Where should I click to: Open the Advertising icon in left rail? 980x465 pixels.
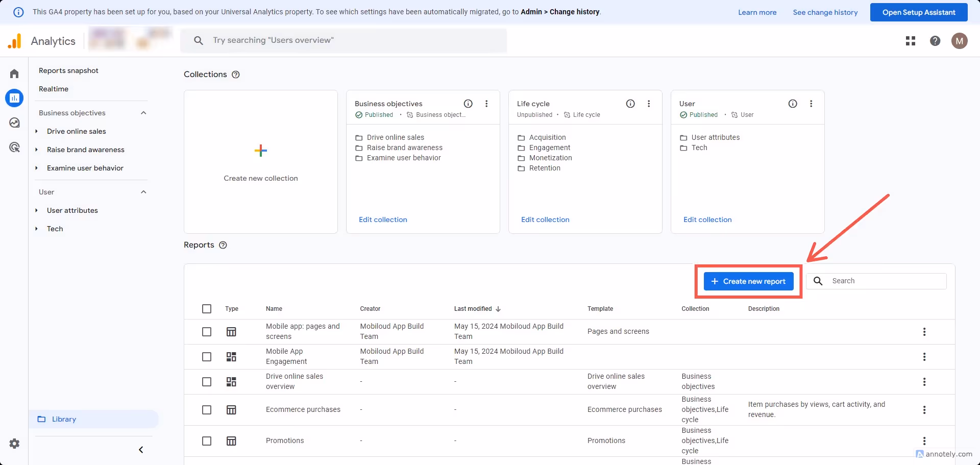14,147
